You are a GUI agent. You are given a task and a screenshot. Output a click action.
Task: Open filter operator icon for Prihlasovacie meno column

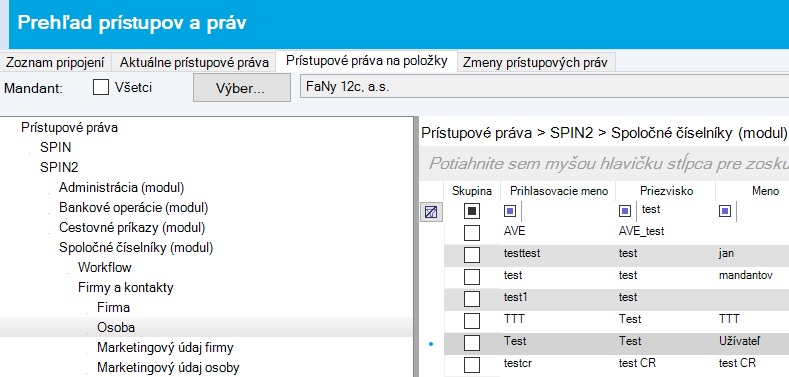tap(509, 211)
